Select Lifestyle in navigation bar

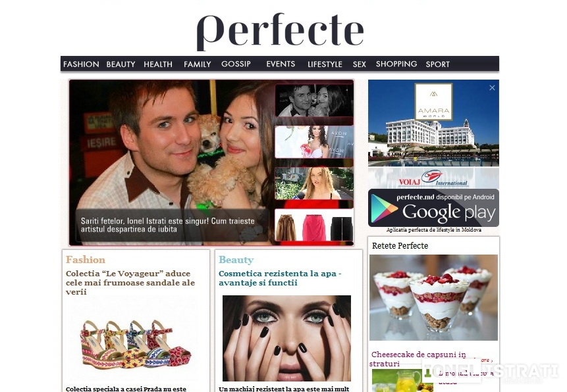[325, 64]
